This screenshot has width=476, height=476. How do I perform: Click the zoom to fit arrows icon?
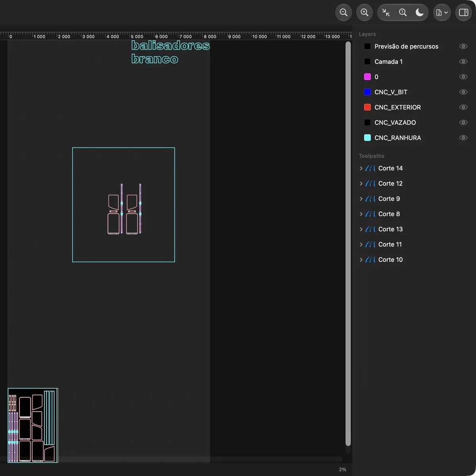pos(386,13)
